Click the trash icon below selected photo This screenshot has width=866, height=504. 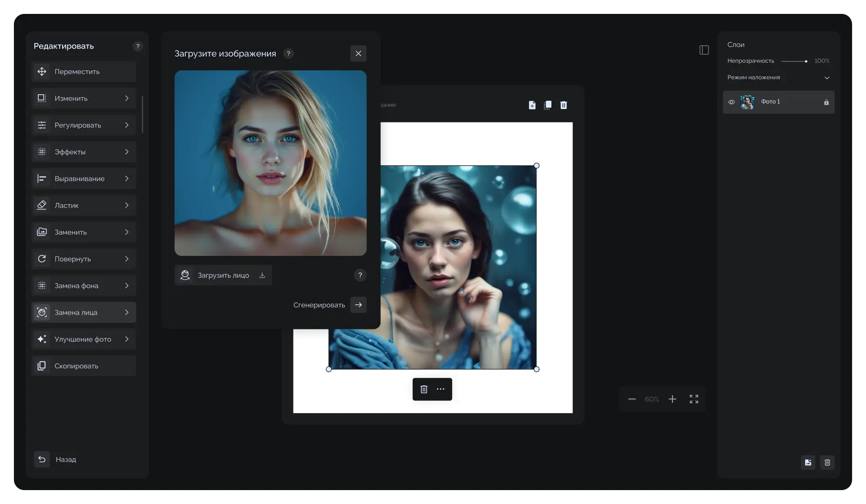point(424,389)
